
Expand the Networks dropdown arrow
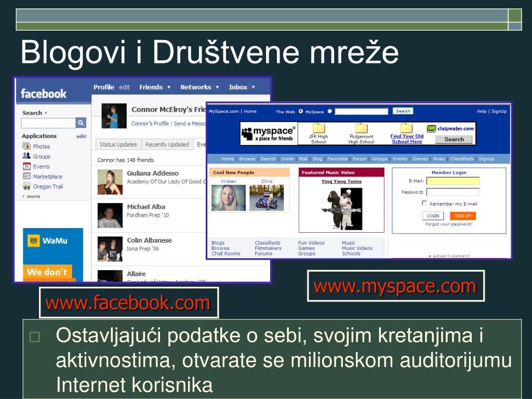click(217, 87)
